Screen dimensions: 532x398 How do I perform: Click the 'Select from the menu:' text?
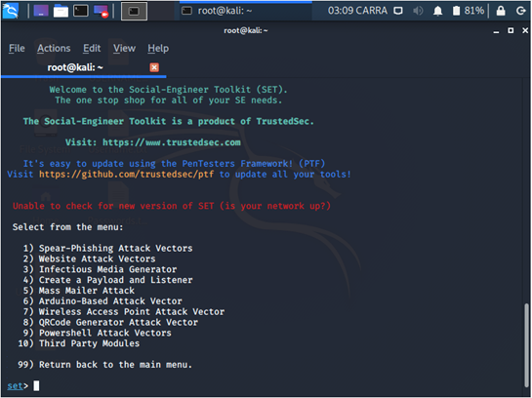click(x=68, y=226)
